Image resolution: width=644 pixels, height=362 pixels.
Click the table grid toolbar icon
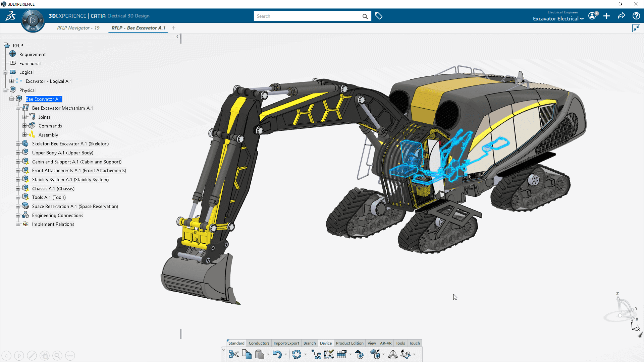click(x=341, y=354)
